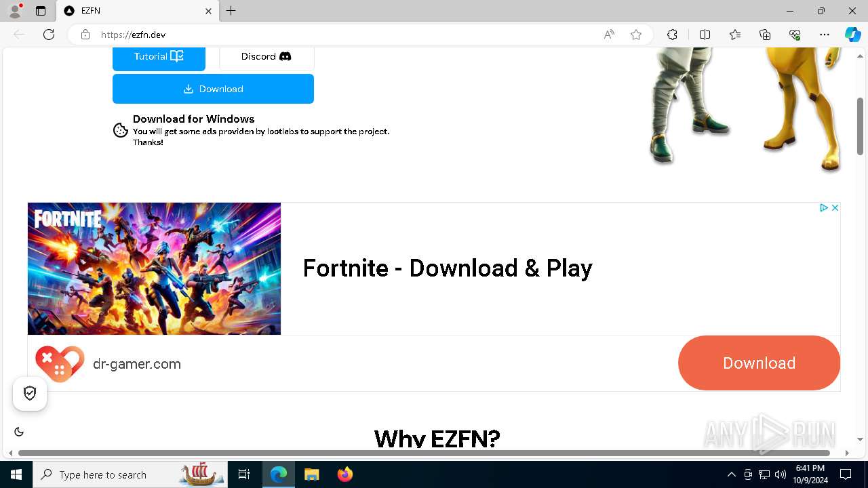The width and height of the screenshot is (868, 488).
Task: Select the EZFN browser tab
Action: (138, 11)
